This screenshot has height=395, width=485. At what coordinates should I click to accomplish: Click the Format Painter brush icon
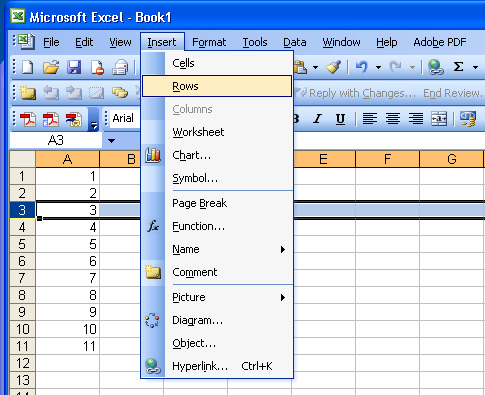tap(334, 67)
